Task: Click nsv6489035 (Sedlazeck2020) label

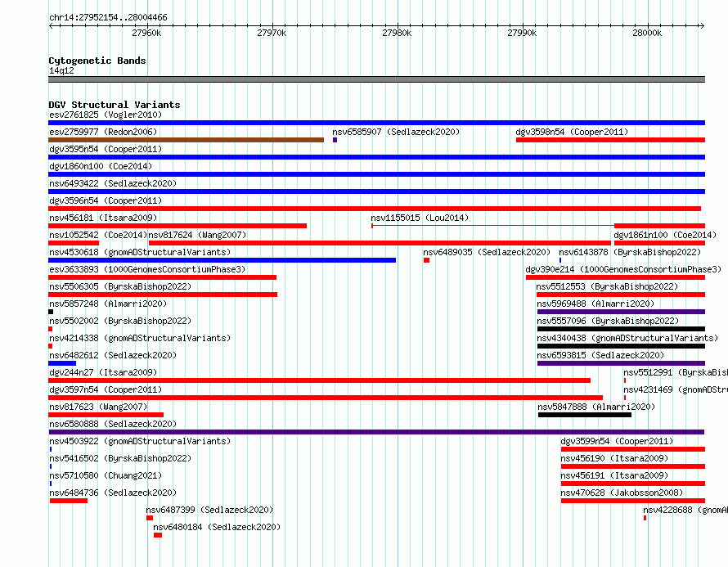Action: coord(487,252)
